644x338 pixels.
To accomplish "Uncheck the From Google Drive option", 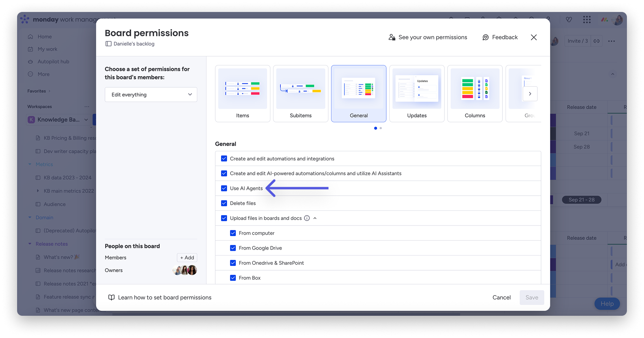I will point(233,248).
